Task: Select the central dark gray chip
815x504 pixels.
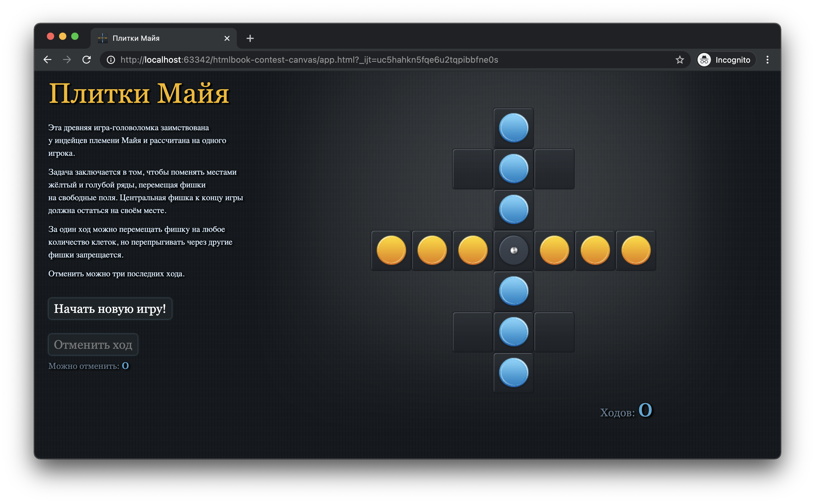Action: 513,250
